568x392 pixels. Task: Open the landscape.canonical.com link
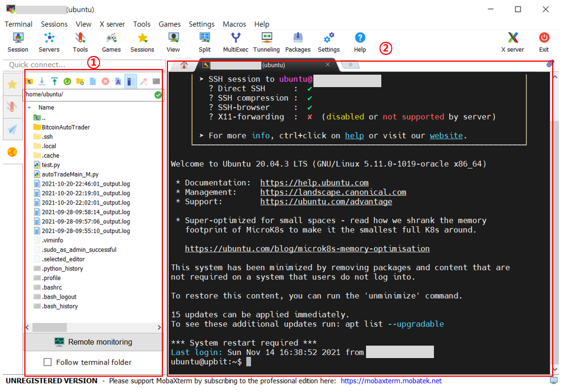(x=333, y=192)
